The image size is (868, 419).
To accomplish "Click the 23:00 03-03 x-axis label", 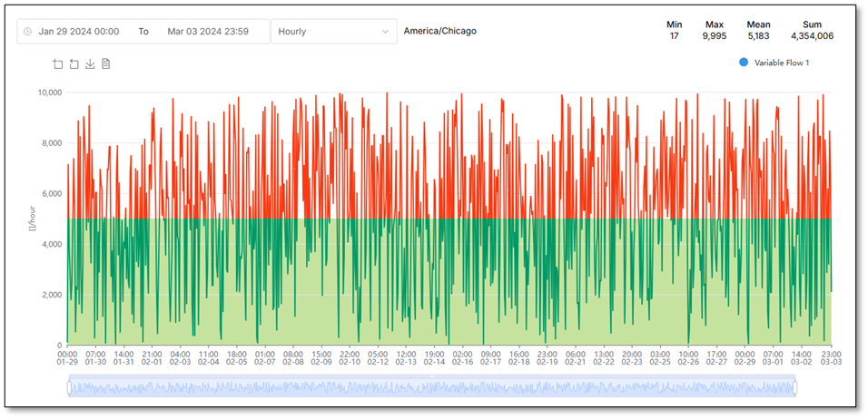I will tap(831, 357).
